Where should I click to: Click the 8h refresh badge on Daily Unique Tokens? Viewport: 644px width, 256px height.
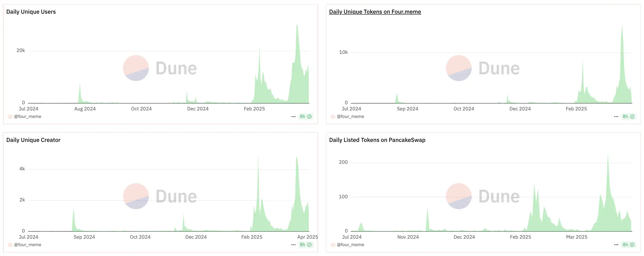click(628, 116)
